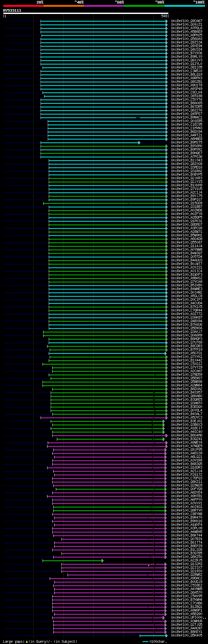Select the query name AV533111
The image size is (208, 644).
point(12,10)
